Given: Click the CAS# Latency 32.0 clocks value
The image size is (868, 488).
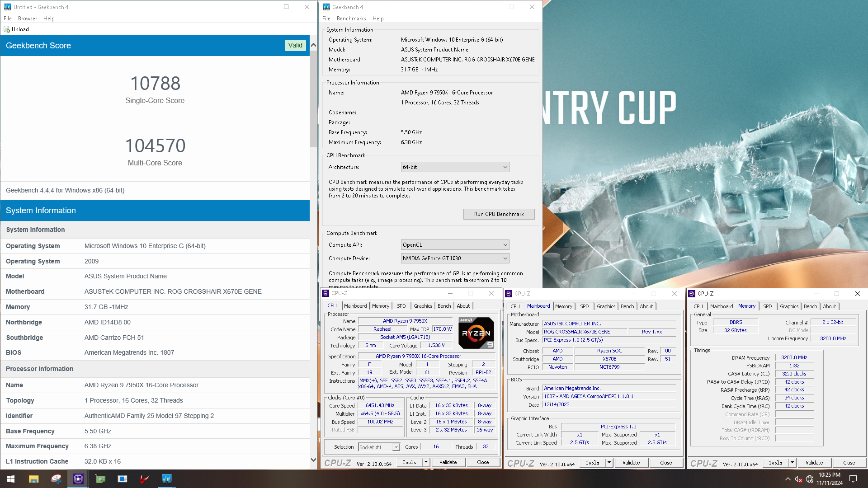Looking at the screenshot, I should (x=794, y=374).
